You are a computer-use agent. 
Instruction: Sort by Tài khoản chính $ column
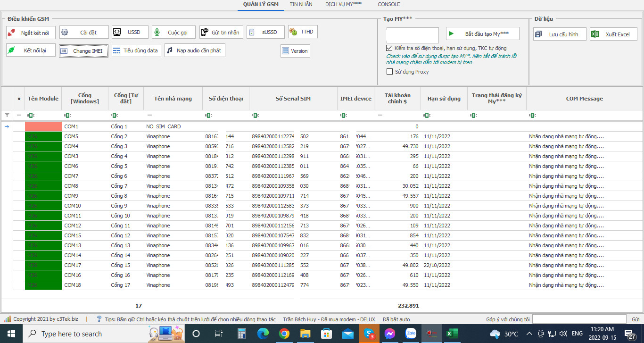click(397, 99)
